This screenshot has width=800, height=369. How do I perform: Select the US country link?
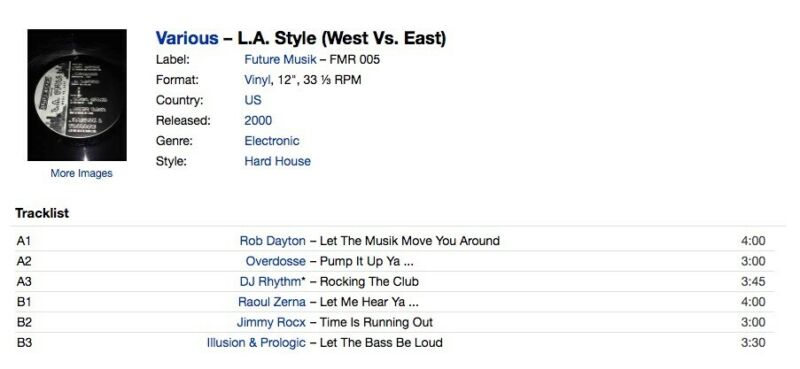click(253, 100)
